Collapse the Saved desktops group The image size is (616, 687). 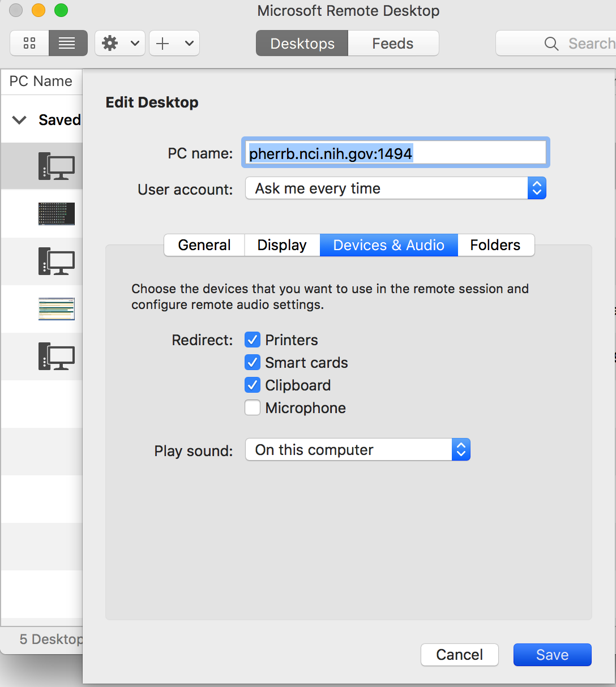tap(19, 120)
